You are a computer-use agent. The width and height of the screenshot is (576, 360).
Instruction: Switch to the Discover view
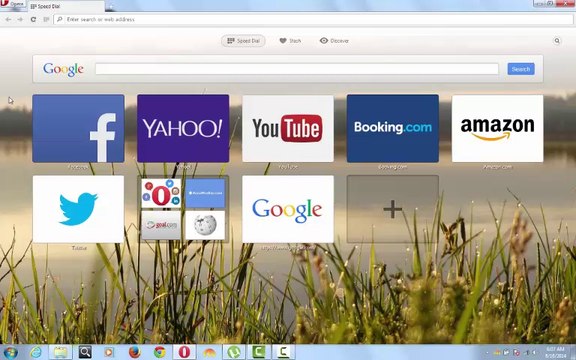pos(334,41)
